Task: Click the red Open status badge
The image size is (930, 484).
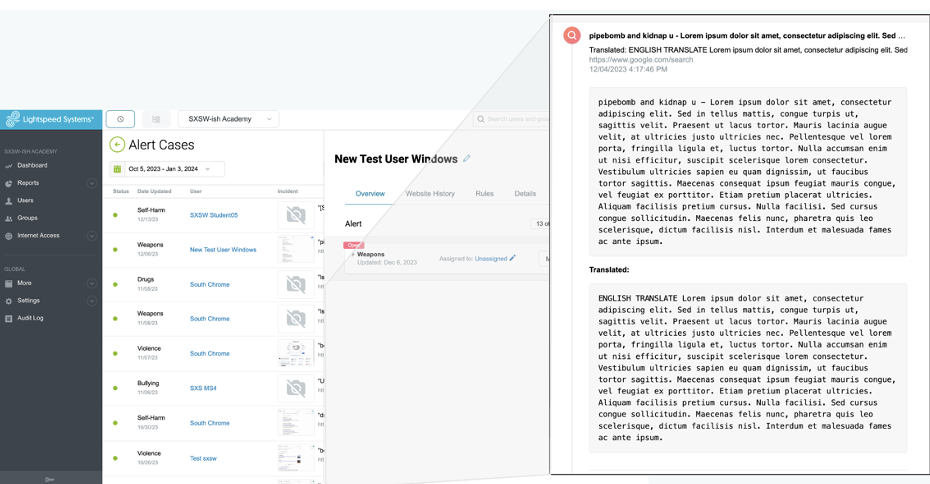Action: [x=353, y=245]
